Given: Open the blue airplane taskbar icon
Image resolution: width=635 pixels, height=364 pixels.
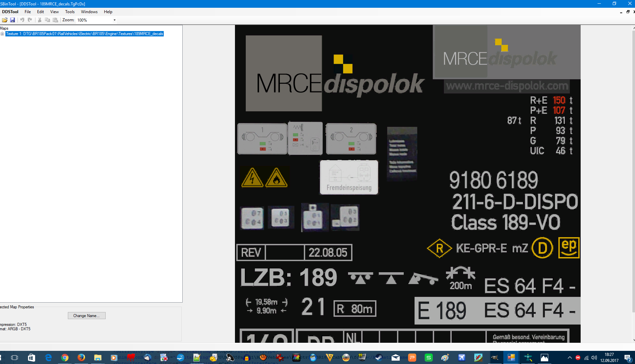Looking at the screenshot, I should pos(462,358).
